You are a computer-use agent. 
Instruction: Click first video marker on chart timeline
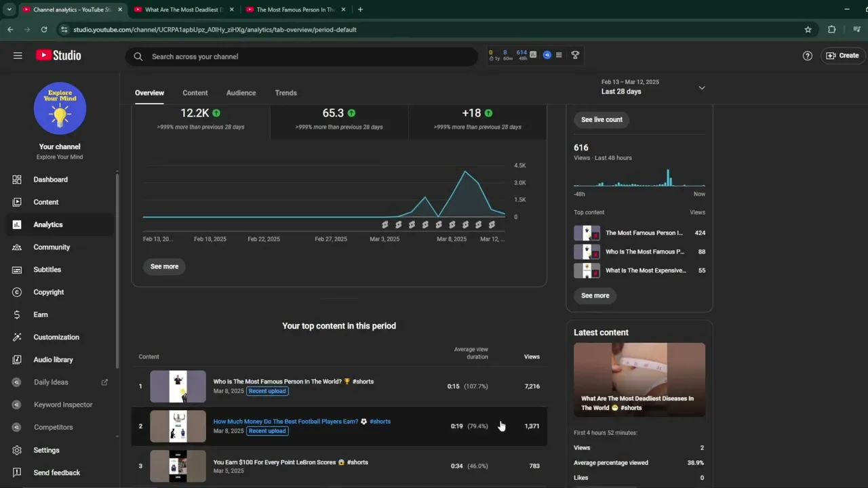385,224
